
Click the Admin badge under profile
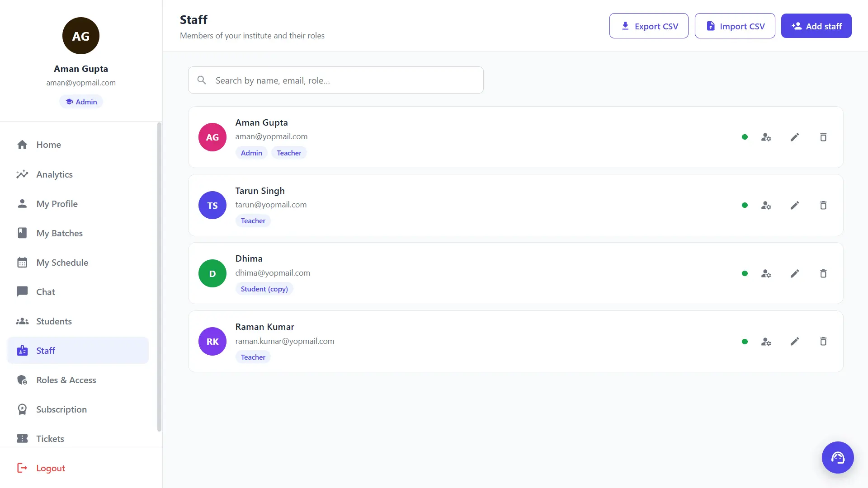tap(81, 102)
